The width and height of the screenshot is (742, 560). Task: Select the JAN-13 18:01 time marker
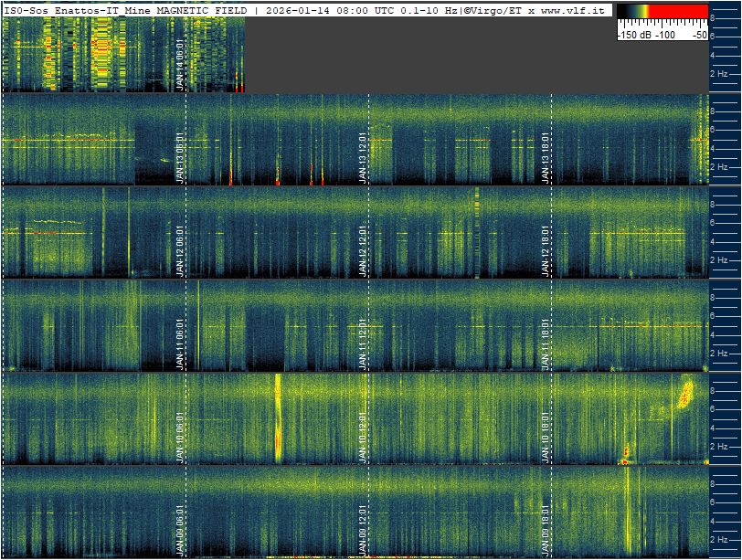coord(546,158)
